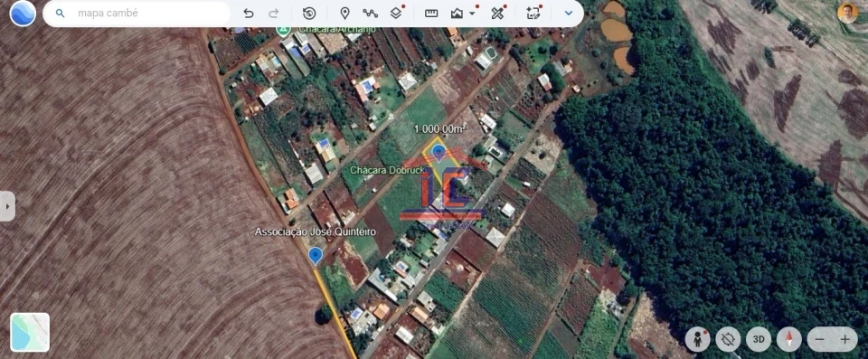Select the green Chácara Archanjo marker icon

[x=283, y=29]
